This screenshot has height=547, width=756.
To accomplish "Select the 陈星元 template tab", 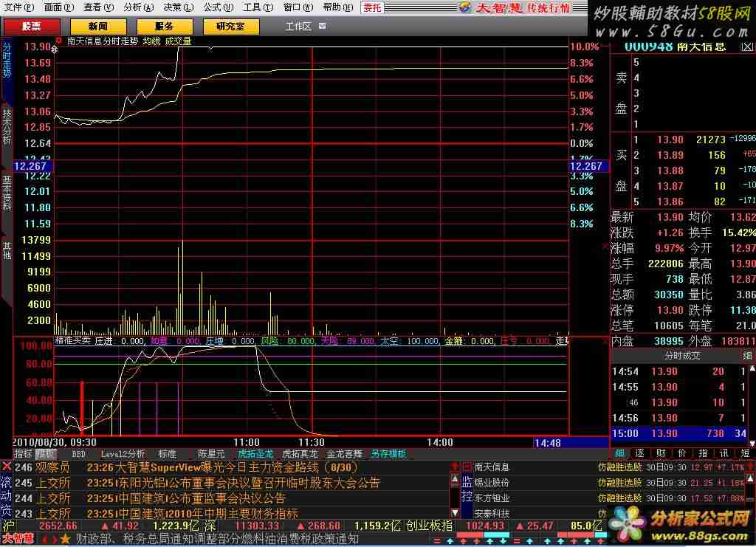I will (211, 453).
